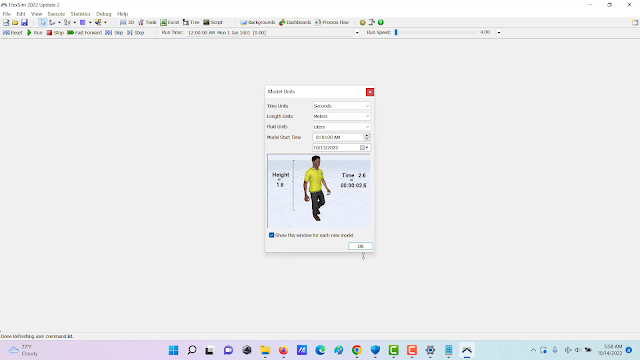
Task: Open the Run Time dropdown arrow
Action: (357, 33)
